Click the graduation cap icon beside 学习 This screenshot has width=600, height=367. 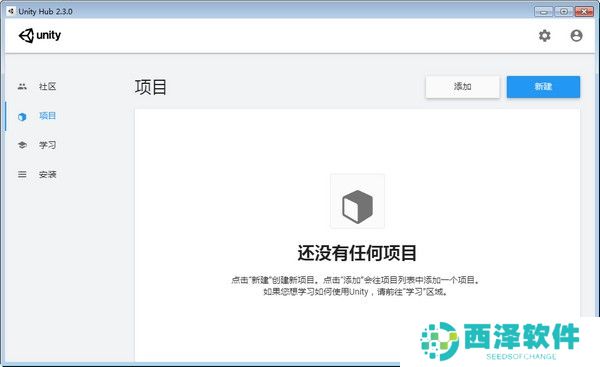22,145
